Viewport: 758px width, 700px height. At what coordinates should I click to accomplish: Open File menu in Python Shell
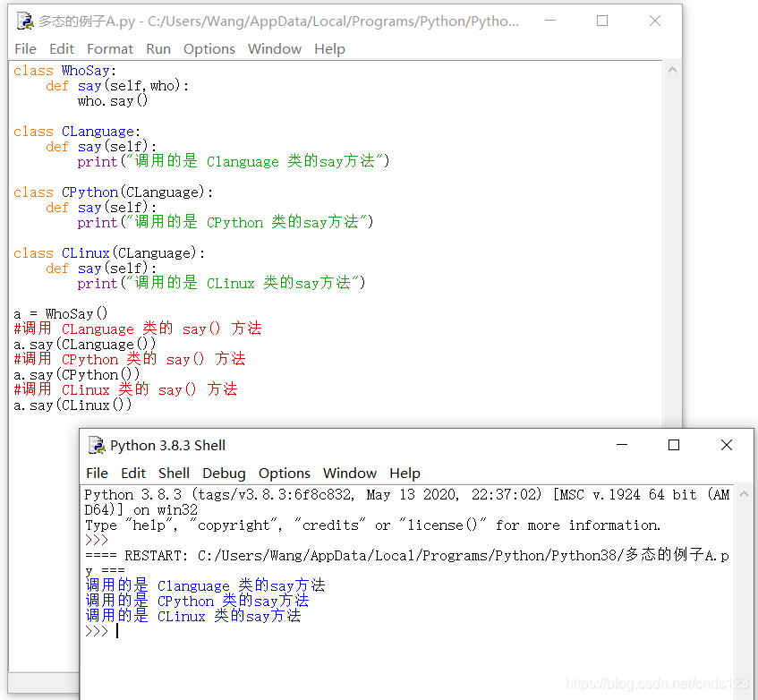[97, 473]
